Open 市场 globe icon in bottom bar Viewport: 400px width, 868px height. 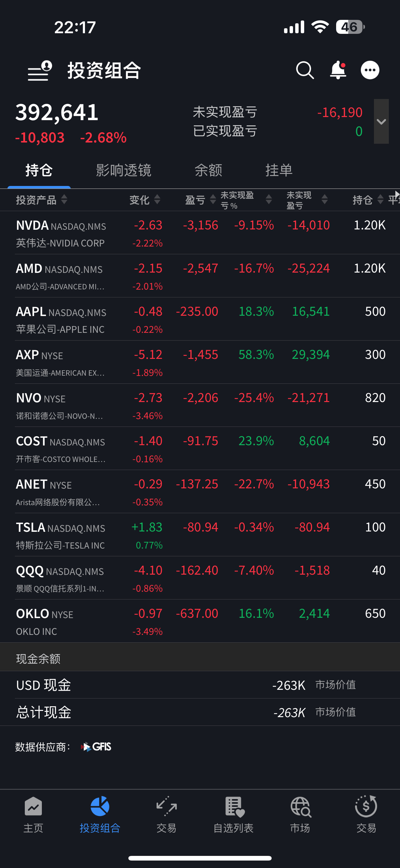coord(300,814)
